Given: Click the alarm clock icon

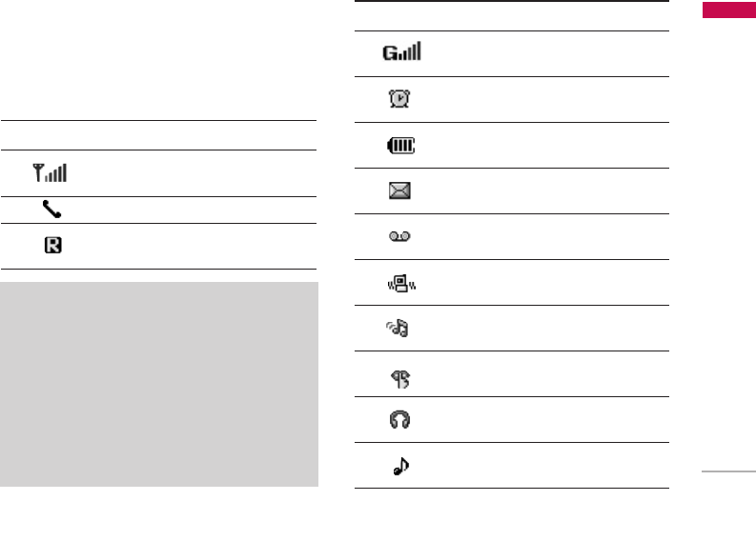Looking at the screenshot, I should coord(400,99).
